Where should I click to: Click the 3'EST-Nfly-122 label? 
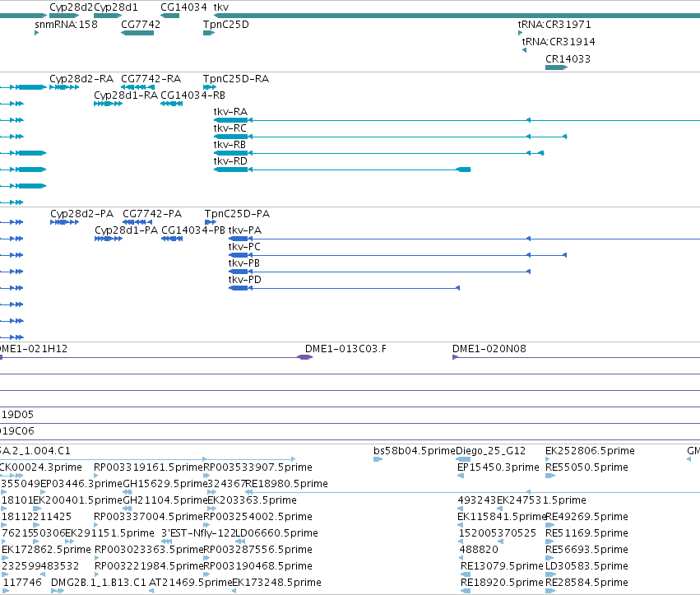point(197,533)
